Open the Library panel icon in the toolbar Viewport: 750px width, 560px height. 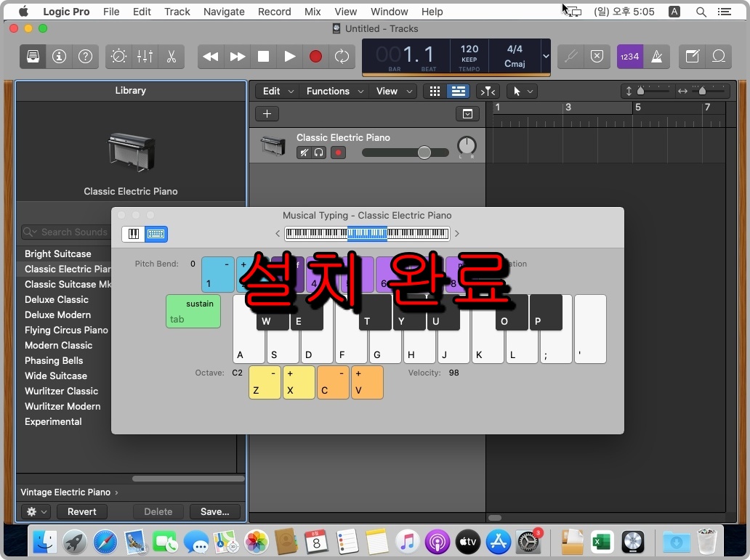click(32, 56)
